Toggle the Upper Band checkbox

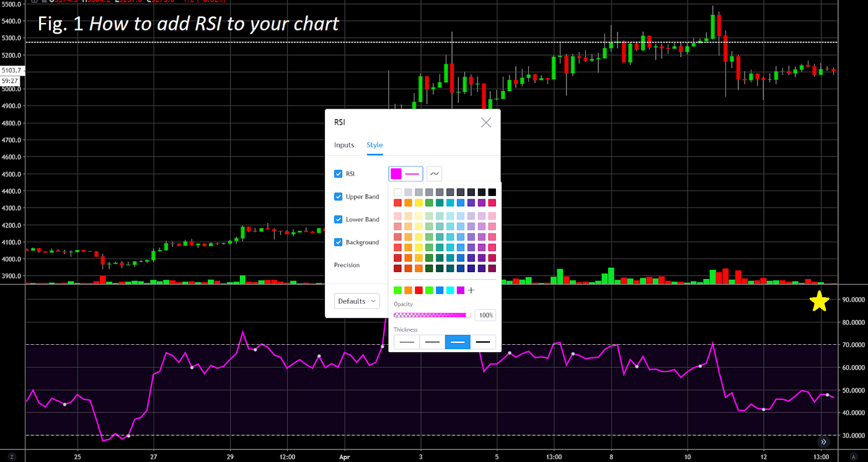339,197
